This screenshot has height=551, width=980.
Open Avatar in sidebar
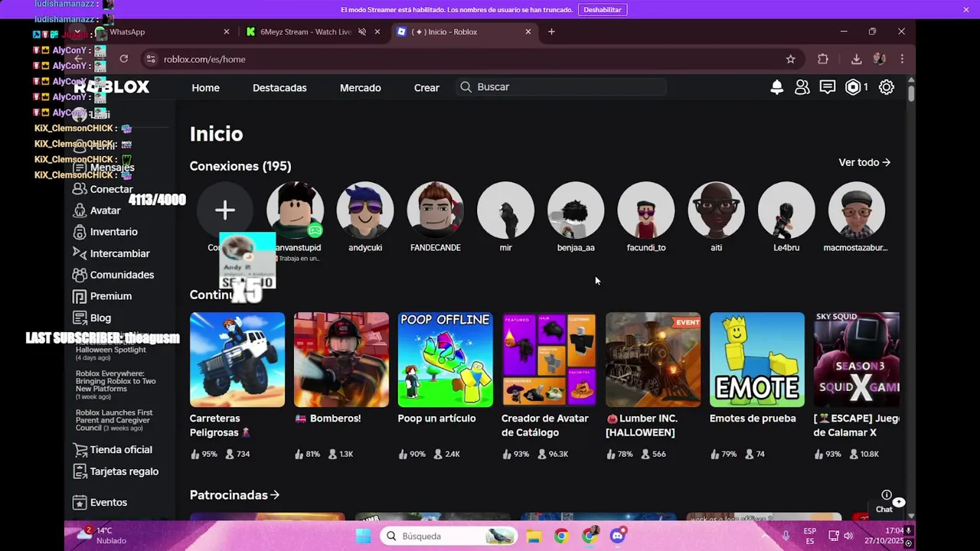(x=96, y=210)
